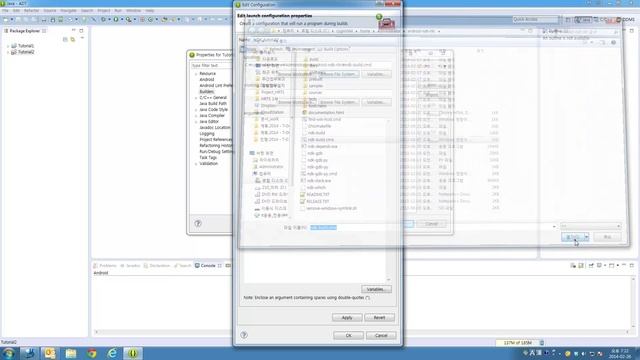
Task: Open file type dropdown in file dialog
Action: [x=591, y=226]
